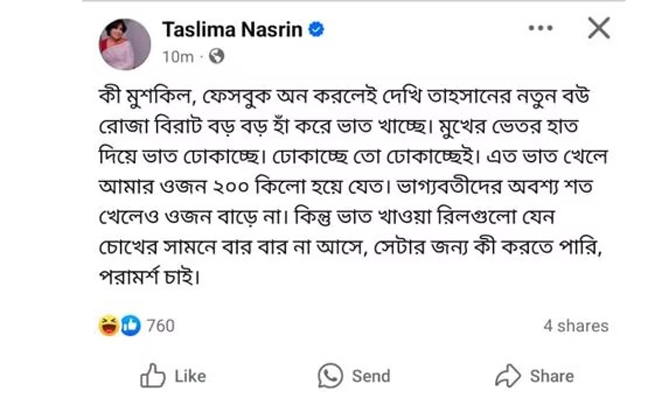Select the Send button label
This screenshot has width=648, height=398.
click(371, 376)
